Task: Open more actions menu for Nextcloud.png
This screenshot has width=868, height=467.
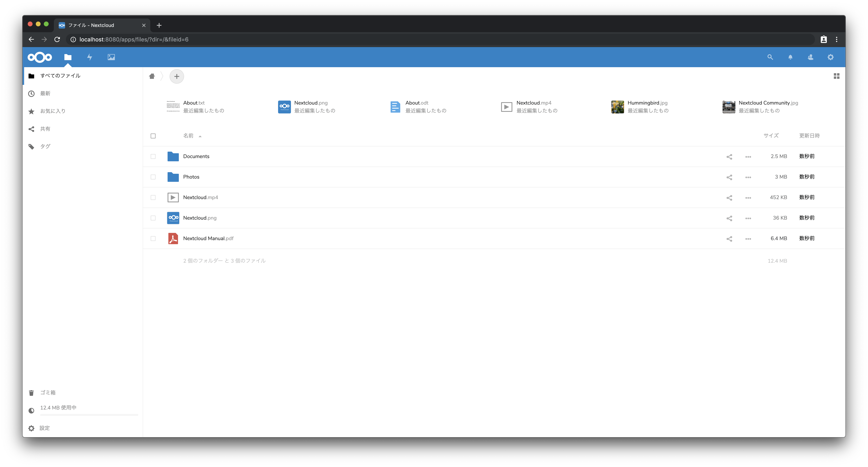Action: (x=748, y=218)
